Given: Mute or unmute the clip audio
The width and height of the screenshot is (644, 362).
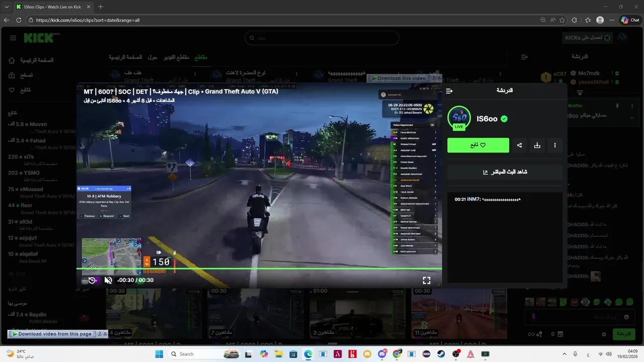Looking at the screenshot, I should pyautogui.click(x=108, y=280).
